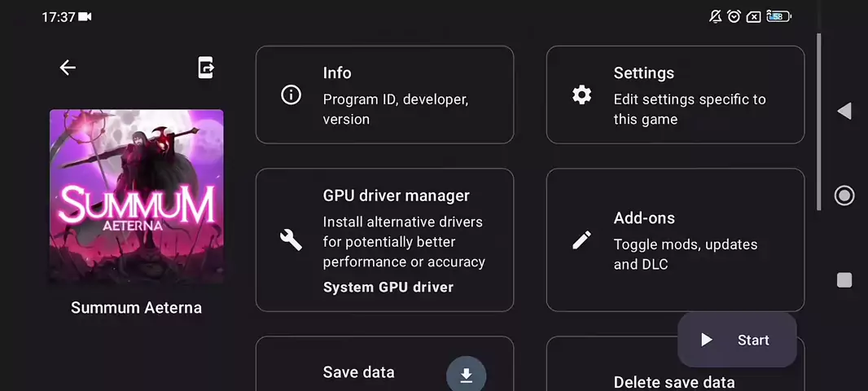This screenshot has width=868, height=391.
Task: Click the vertical scrollbar on right edge
Action: point(818,122)
